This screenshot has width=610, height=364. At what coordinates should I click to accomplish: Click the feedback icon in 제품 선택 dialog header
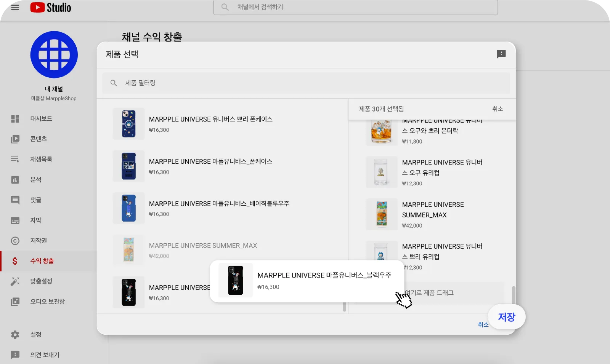(501, 54)
